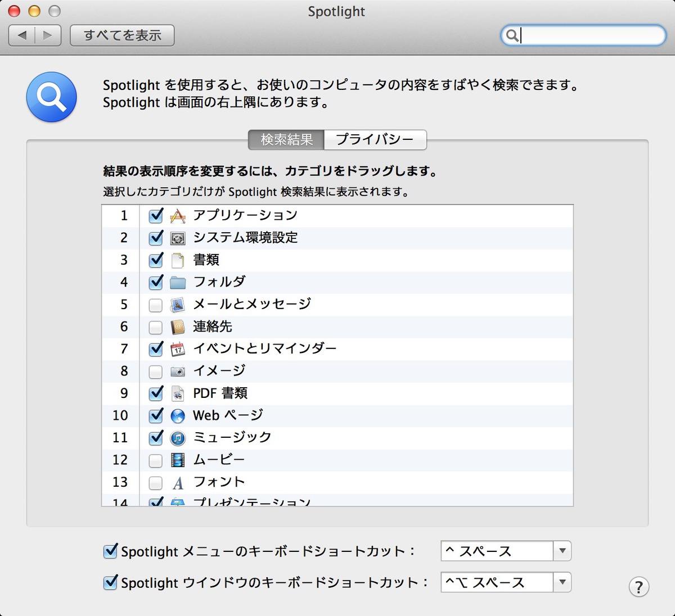Select the PDF 書類 row label
The width and height of the screenshot is (675, 616).
tap(220, 393)
